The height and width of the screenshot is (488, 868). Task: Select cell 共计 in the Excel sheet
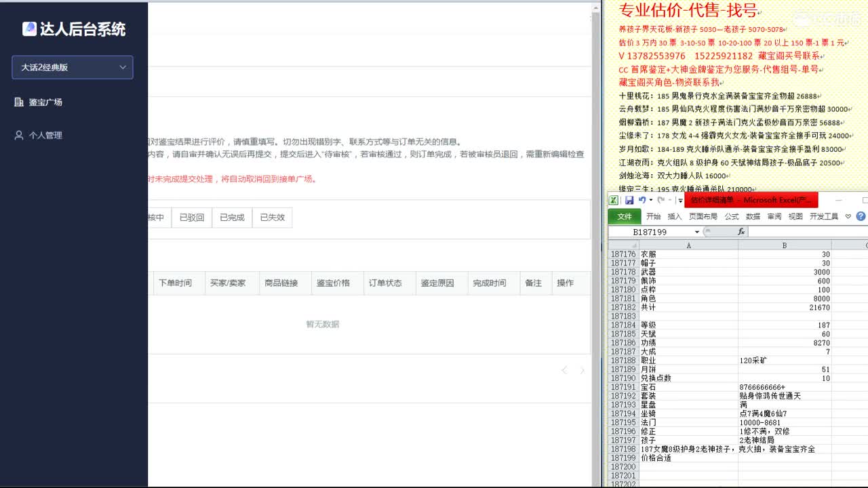688,308
